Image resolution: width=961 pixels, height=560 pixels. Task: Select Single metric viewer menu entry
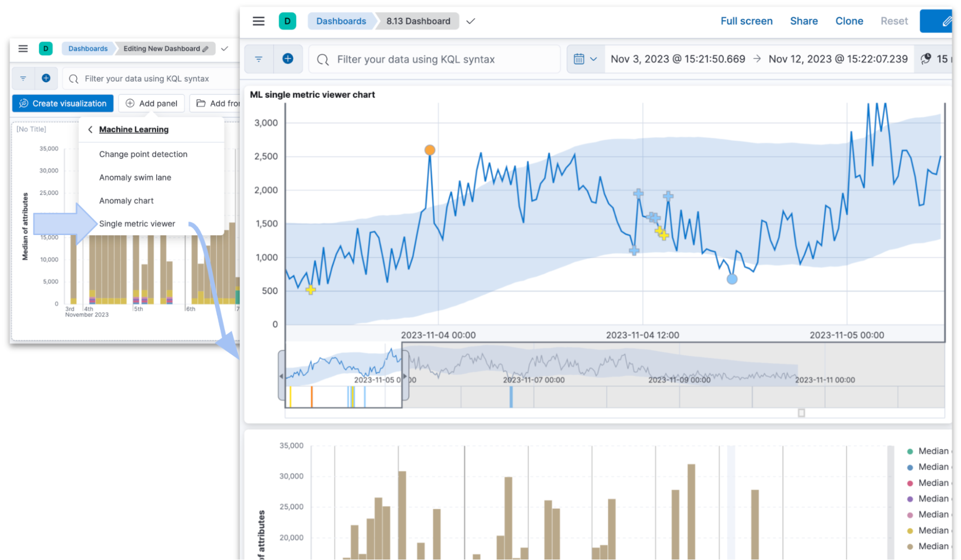point(137,224)
